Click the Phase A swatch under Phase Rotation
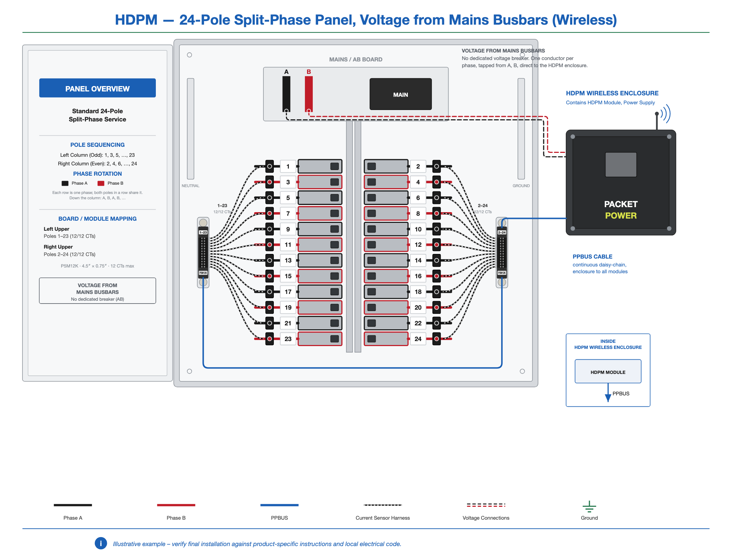Image resolution: width=732 pixels, height=560 pixels. point(65,183)
